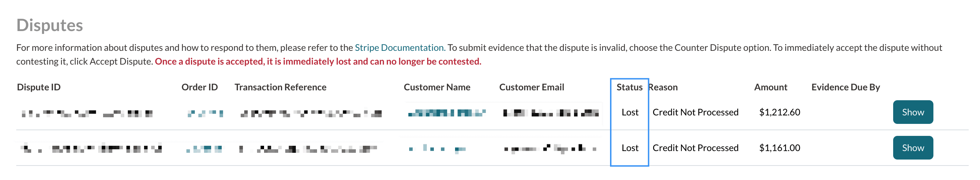This screenshot has width=980, height=180.
Task: Click the Order ID column header
Action: click(199, 87)
